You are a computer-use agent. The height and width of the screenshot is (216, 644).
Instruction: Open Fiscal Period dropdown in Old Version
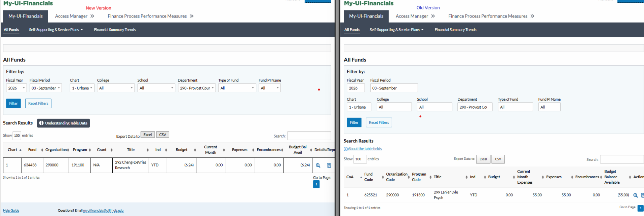393,88
